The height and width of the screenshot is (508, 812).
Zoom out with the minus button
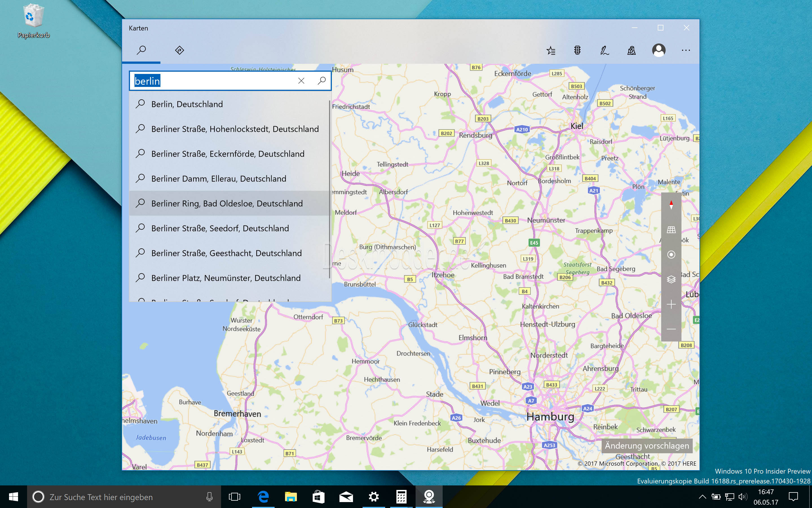click(x=671, y=329)
